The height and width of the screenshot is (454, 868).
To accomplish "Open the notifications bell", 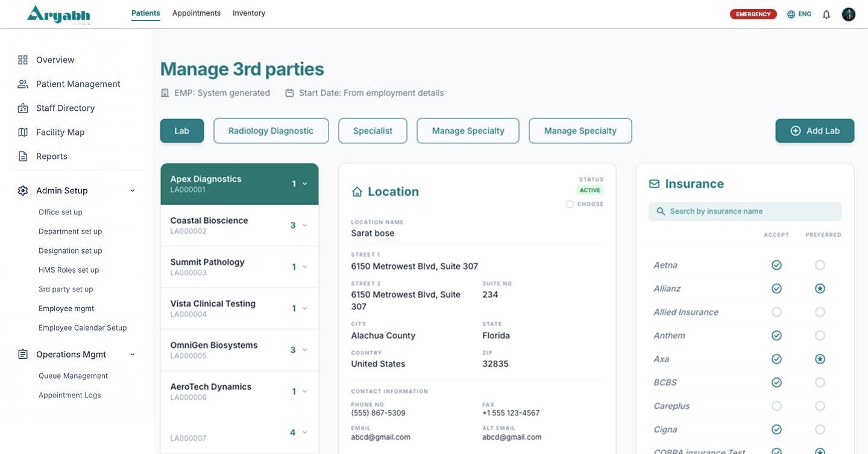I will [826, 14].
